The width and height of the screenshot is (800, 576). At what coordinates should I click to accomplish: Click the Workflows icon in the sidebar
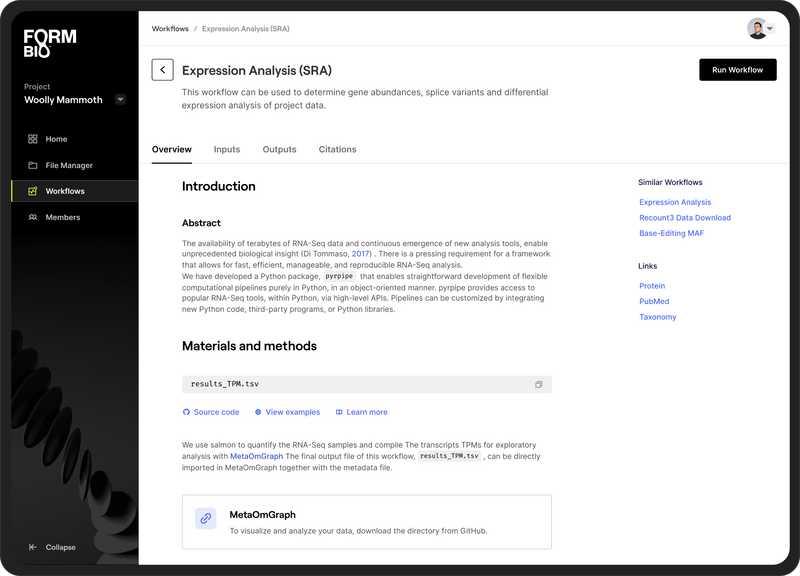[x=31, y=190]
